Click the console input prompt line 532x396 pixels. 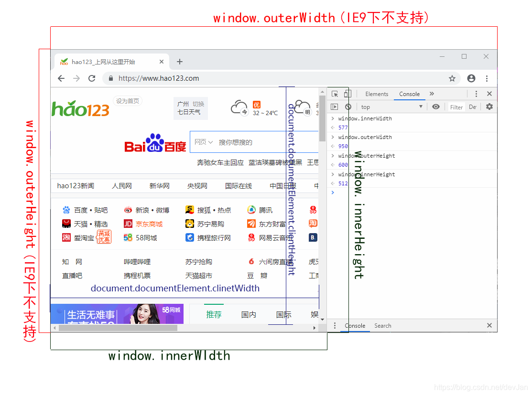click(412, 193)
